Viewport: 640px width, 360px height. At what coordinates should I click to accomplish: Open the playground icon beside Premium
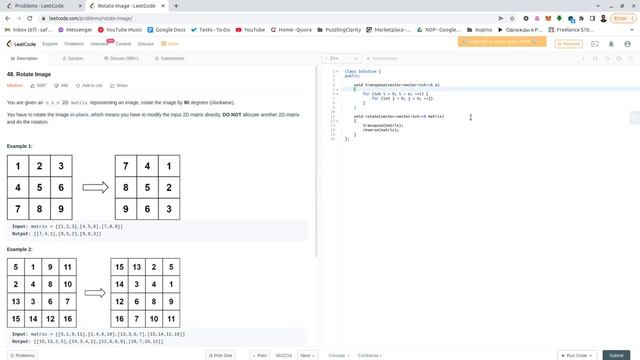click(595, 44)
